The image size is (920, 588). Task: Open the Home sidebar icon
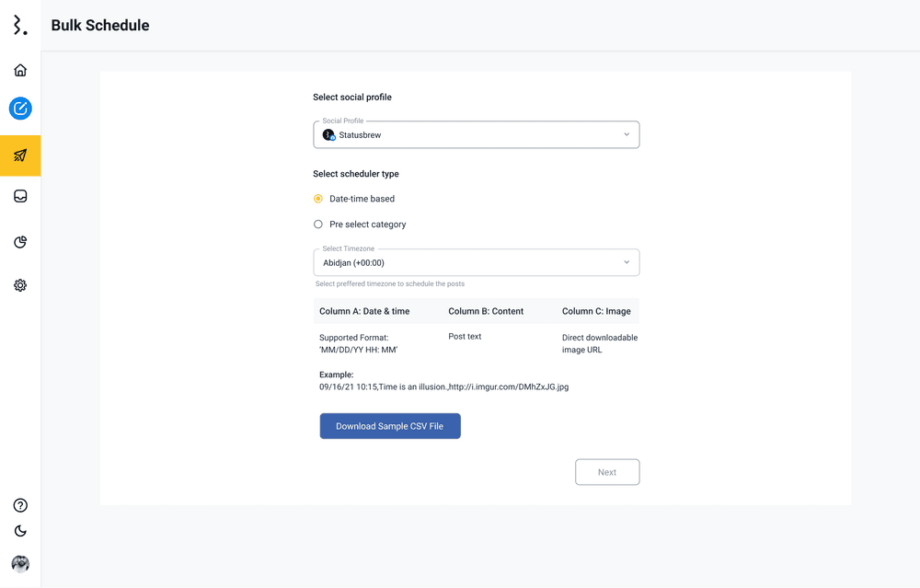20,70
